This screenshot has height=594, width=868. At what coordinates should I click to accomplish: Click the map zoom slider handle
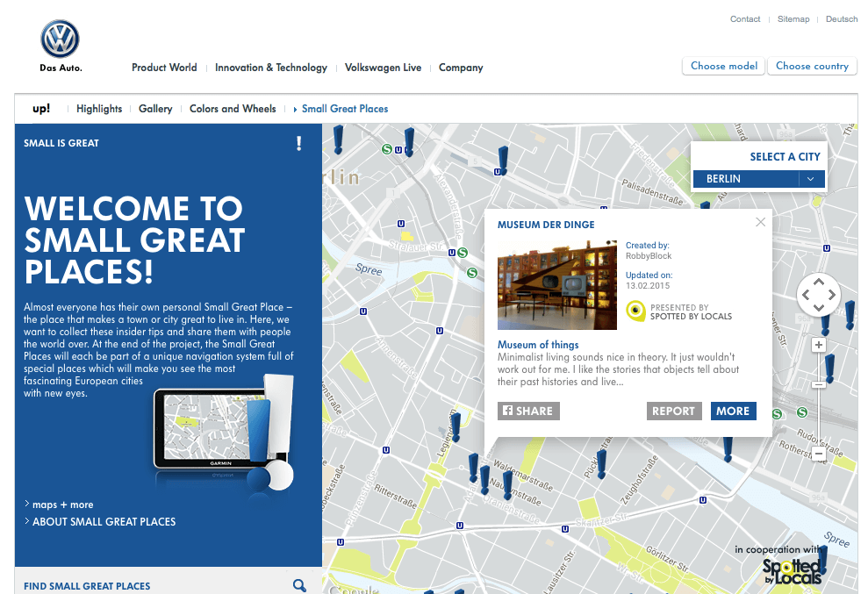tap(819, 384)
